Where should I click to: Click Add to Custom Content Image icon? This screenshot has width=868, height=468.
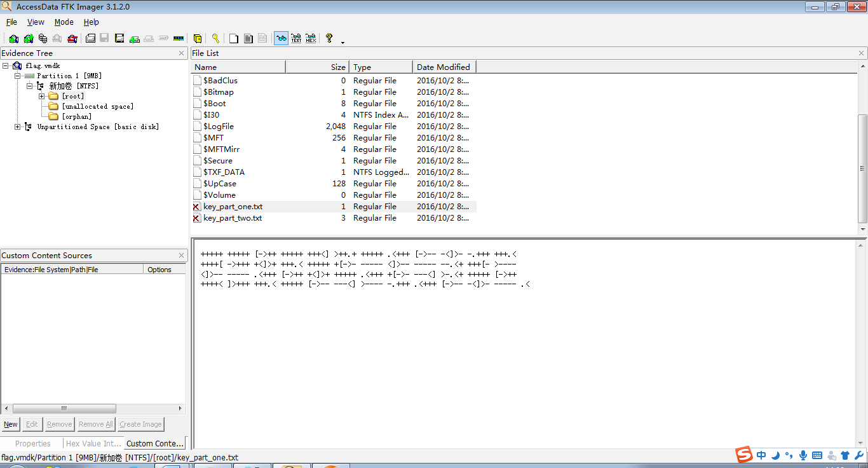pos(134,38)
